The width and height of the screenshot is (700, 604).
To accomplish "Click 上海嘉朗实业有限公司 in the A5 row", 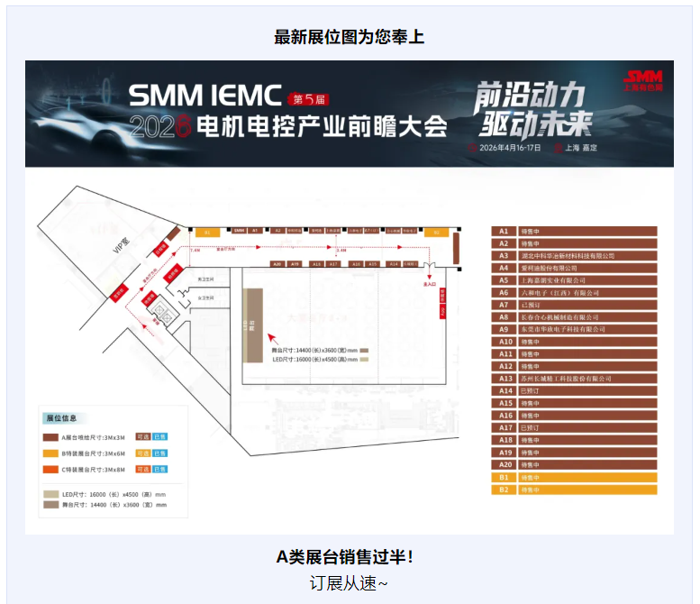I will tap(553, 280).
